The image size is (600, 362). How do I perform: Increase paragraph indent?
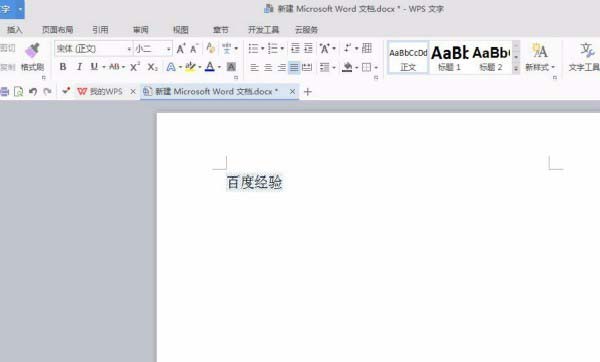pos(308,49)
